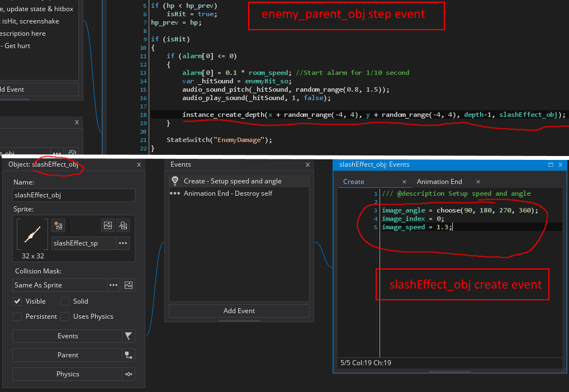Viewport: 569px width, 392px height.
Task: Click the hp_prev = hp; code line
Action: [x=176, y=22]
